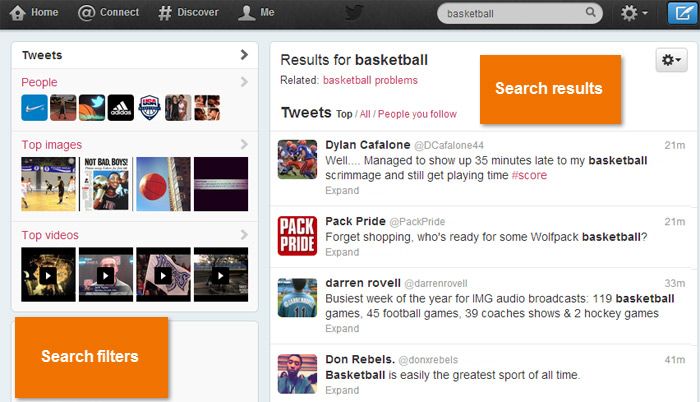Image resolution: width=700 pixels, height=402 pixels.
Task: Expand the Top images chevron
Action: point(244,144)
